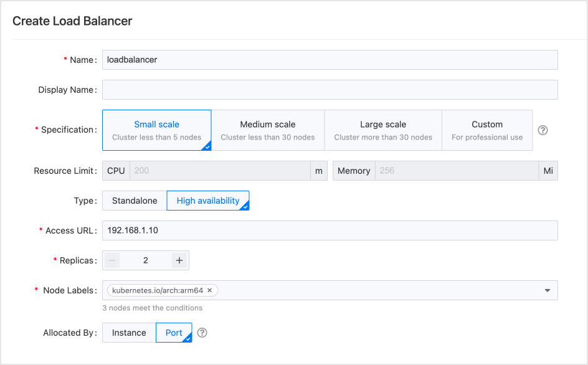
Task: Set type to Standalone
Action: (x=135, y=201)
